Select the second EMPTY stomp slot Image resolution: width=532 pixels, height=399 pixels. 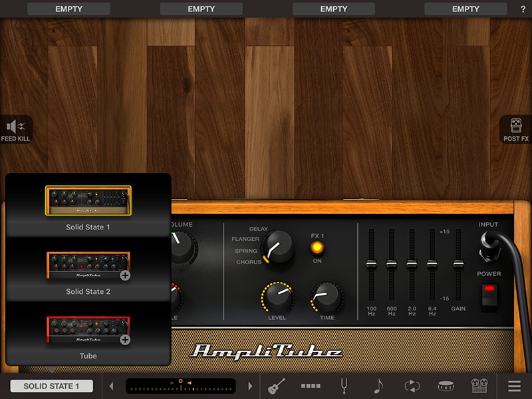click(201, 9)
